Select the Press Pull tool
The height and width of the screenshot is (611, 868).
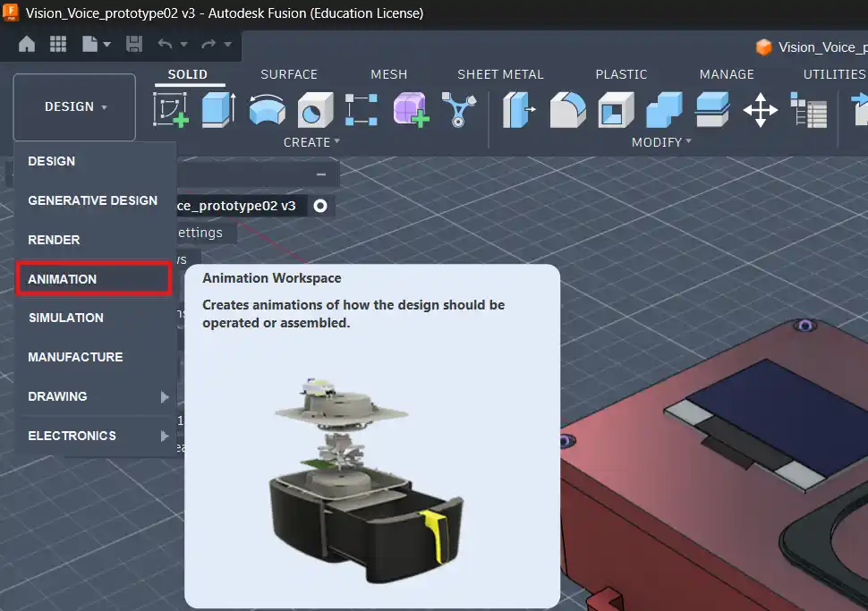(519, 109)
